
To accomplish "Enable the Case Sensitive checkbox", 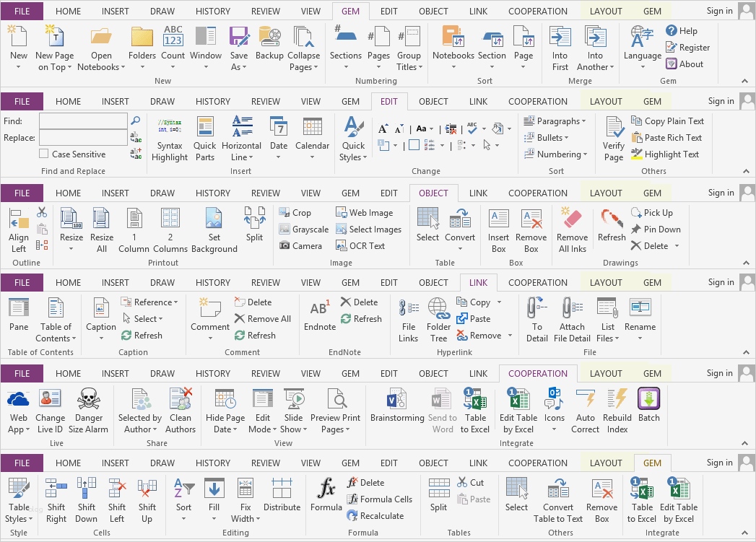I will click(x=44, y=154).
